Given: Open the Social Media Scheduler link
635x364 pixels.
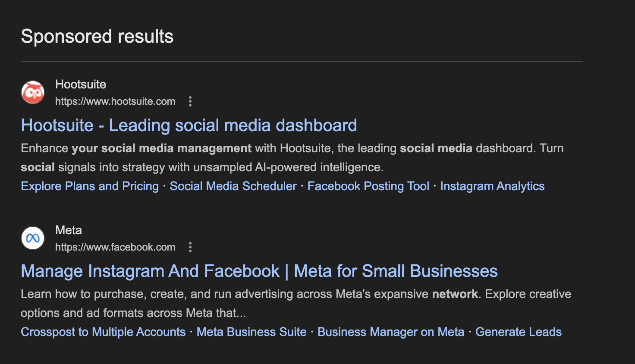Looking at the screenshot, I should tap(233, 186).
